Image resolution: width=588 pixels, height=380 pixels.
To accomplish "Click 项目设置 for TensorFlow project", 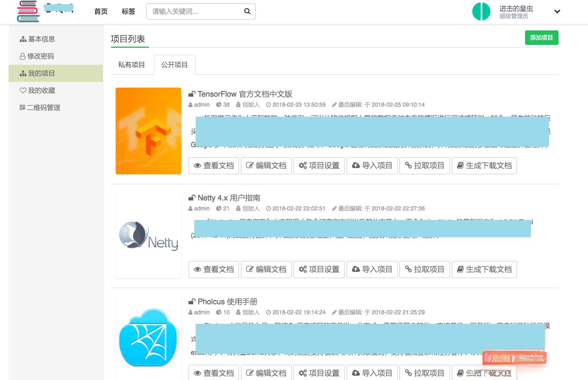I will [x=319, y=165].
